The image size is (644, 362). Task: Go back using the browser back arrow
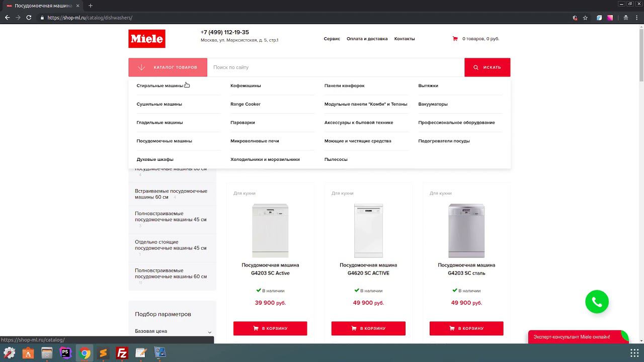(7, 18)
